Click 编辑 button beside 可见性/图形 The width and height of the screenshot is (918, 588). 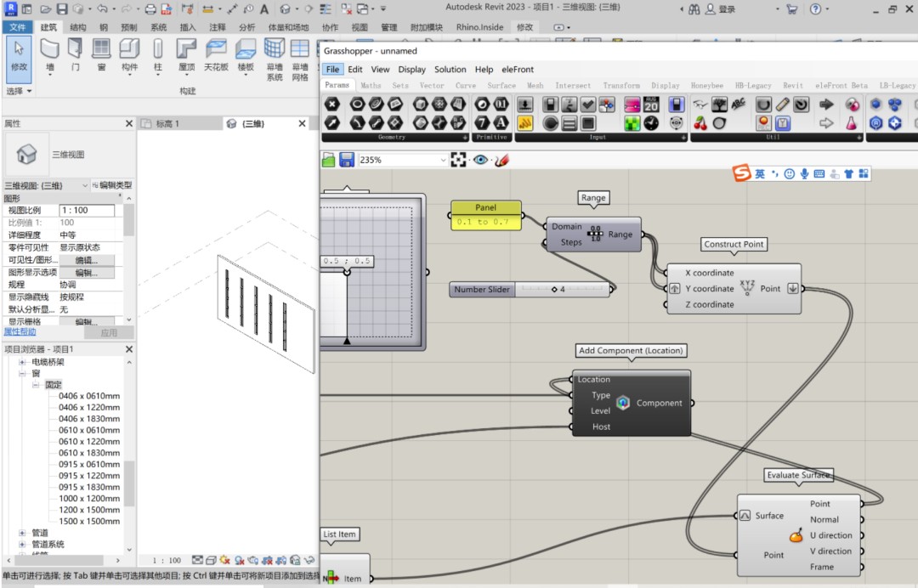pos(87,260)
